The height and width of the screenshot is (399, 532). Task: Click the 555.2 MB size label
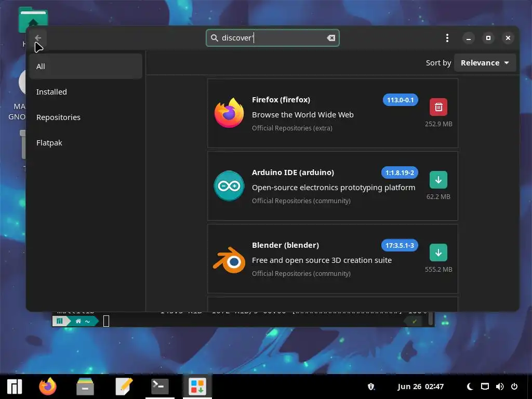[x=438, y=270]
